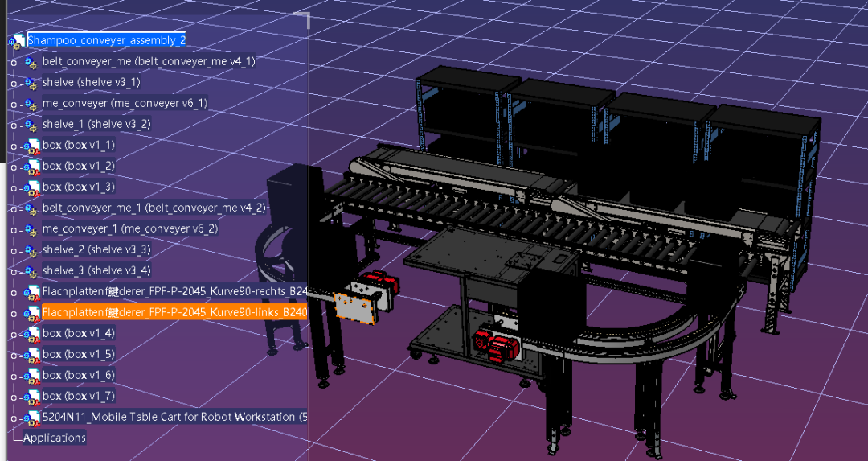Click the shelve_2 (shelve v3_3) component icon
This screenshot has height=461, width=868.
[31, 250]
